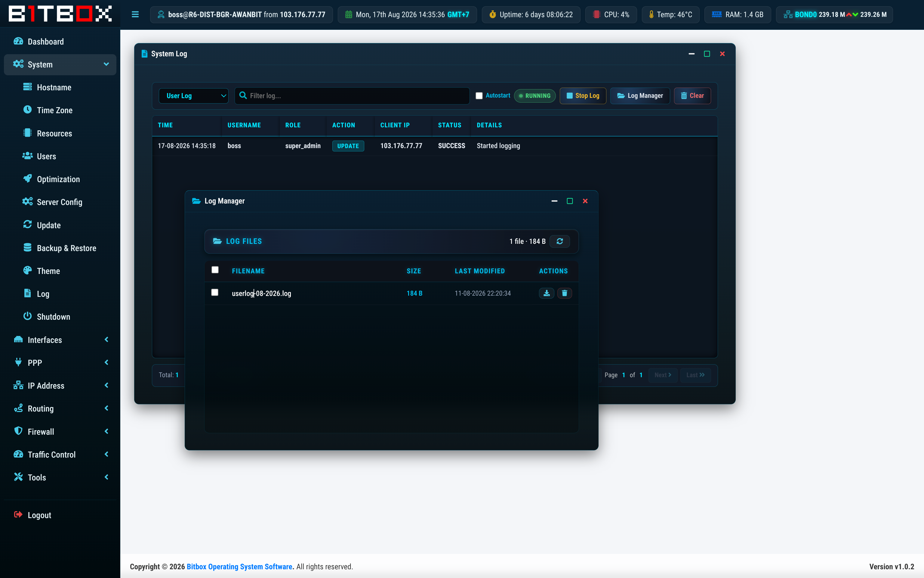Sort by the Last Modified column header
Image resolution: width=924 pixels, height=578 pixels.
point(479,271)
